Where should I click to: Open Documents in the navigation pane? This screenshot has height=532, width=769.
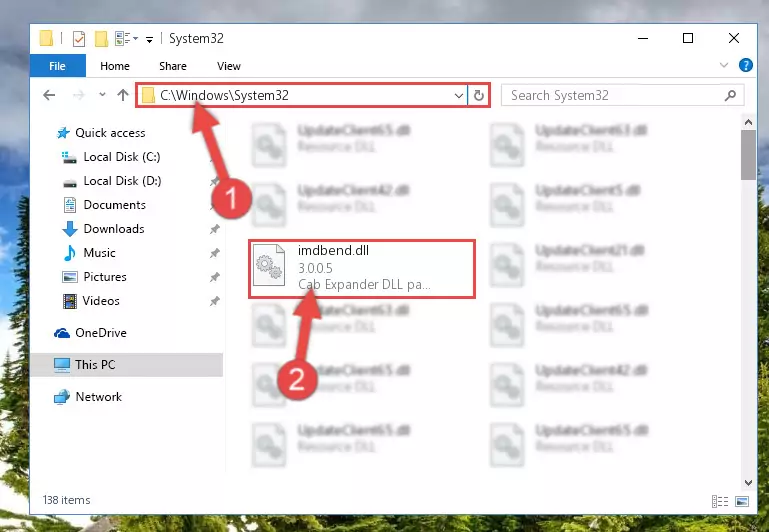click(x=114, y=205)
